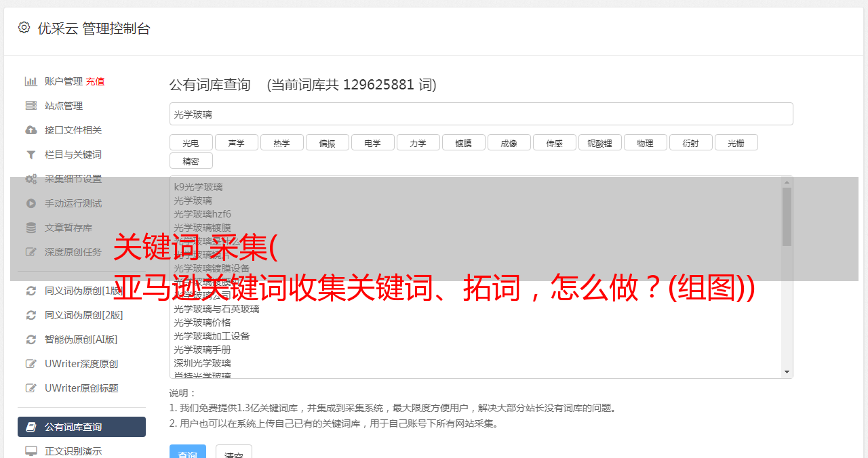Click the 声学 tag button

click(236, 142)
